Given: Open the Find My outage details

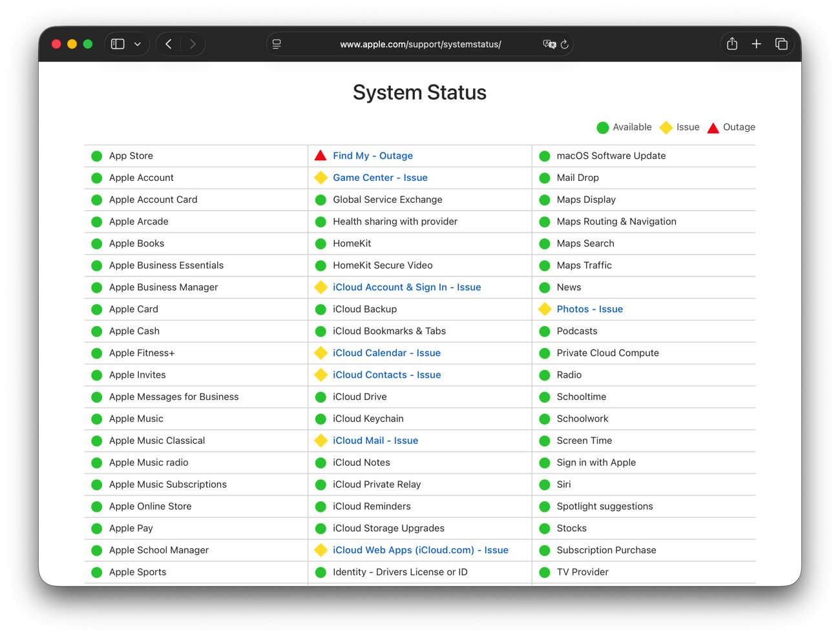Looking at the screenshot, I should 373,156.
